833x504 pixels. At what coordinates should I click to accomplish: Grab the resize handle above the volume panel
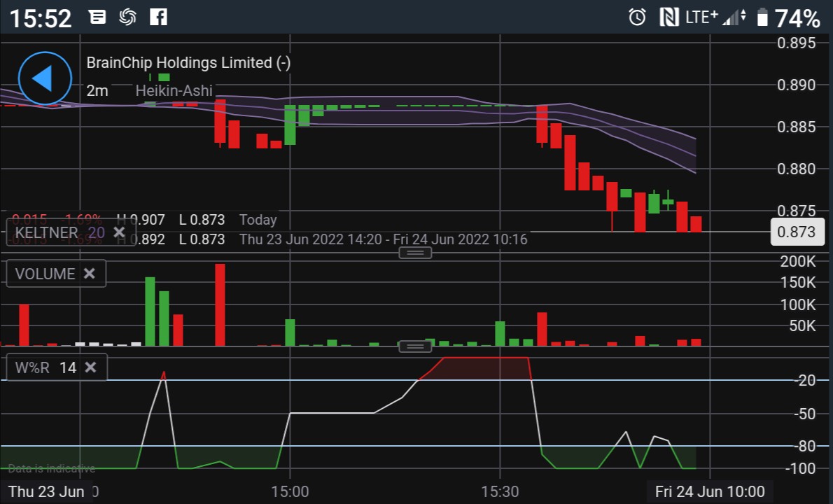point(415,253)
